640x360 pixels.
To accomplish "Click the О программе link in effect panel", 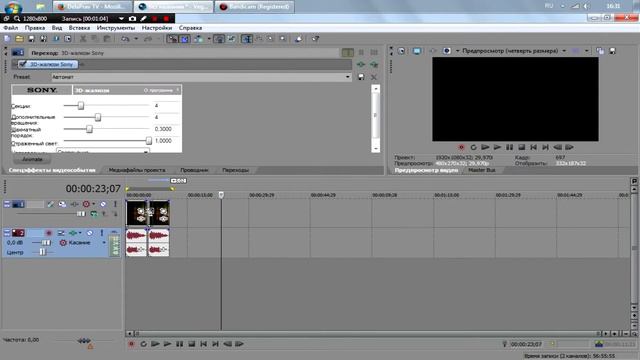I will (158, 90).
